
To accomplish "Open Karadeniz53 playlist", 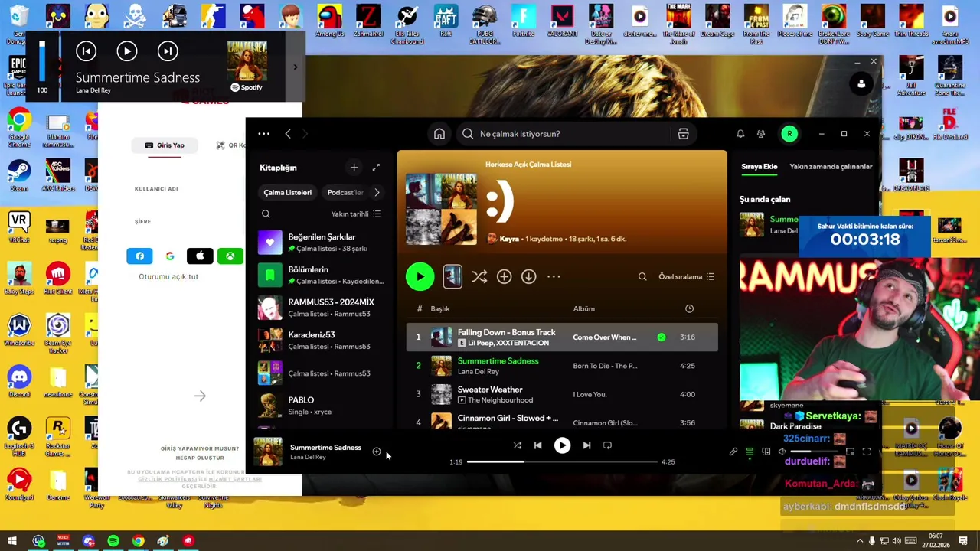I will pos(320,341).
